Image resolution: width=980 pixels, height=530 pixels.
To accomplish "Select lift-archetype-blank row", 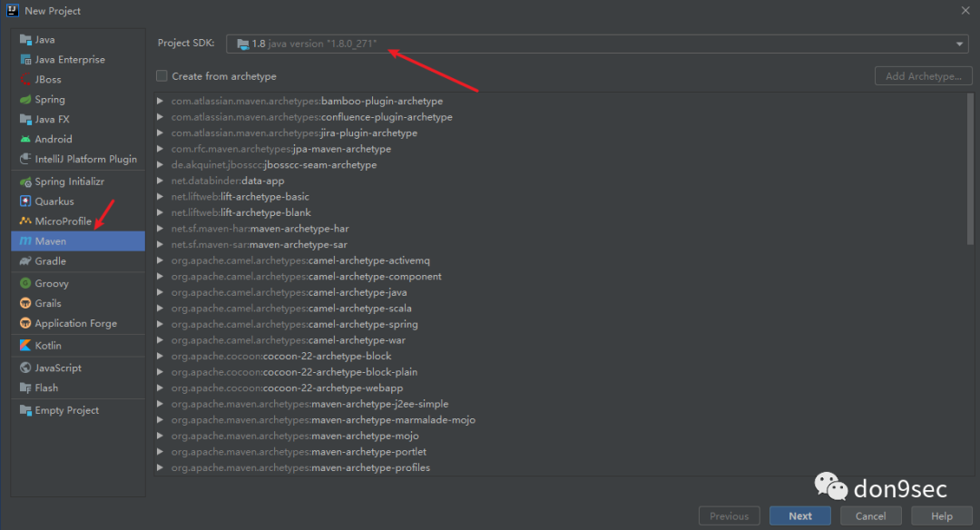I will coord(560,212).
